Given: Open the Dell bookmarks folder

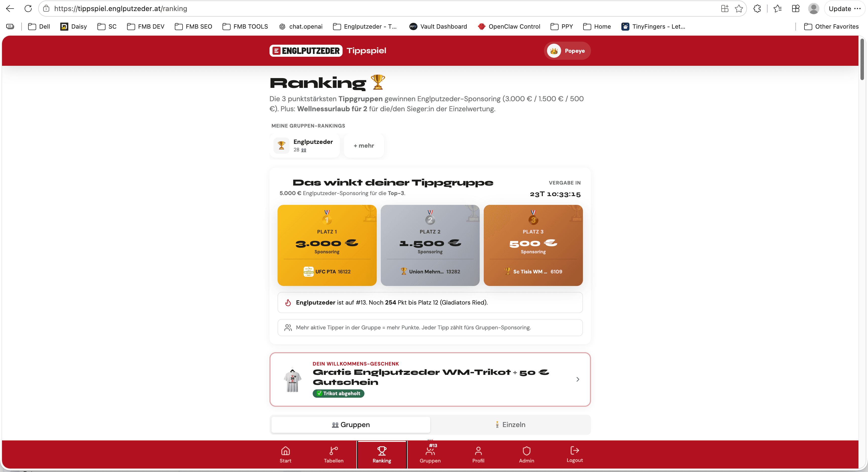Looking at the screenshot, I should [x=39, y=27].
